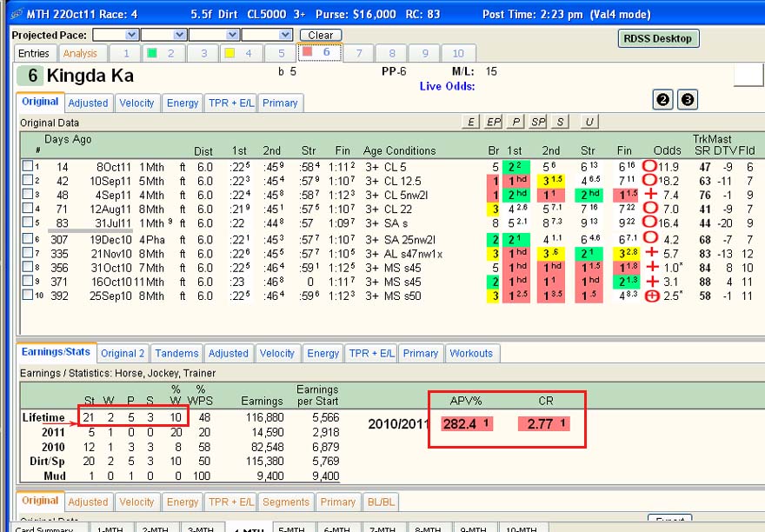The image size is (765, 532).
Task: Click the U running style button
Action: [x=589, y=122]
